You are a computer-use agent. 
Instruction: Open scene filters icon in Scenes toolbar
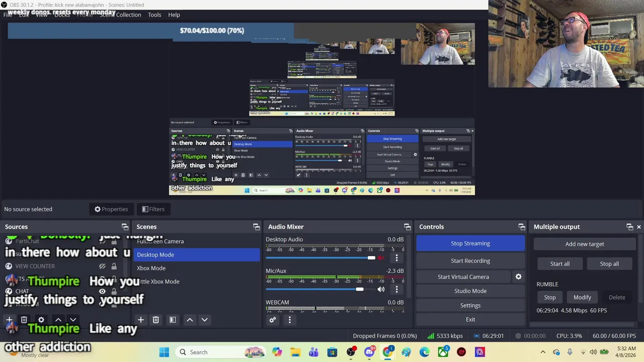tap(173, 320)
